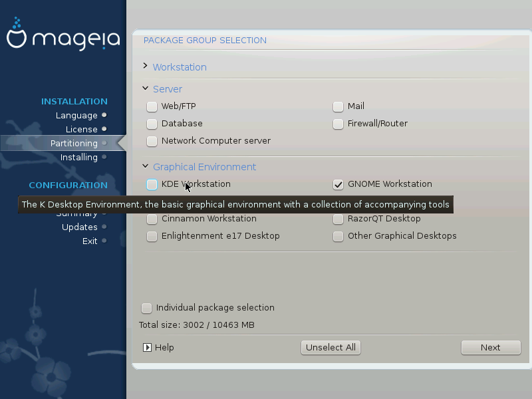Open Help via its arrow icon
Image resolution: width=532 pixels, height=399 pixels.
tap(147, 347)
